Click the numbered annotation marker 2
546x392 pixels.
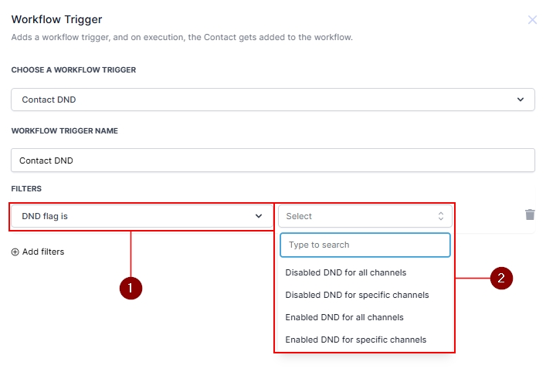(501, 279)
